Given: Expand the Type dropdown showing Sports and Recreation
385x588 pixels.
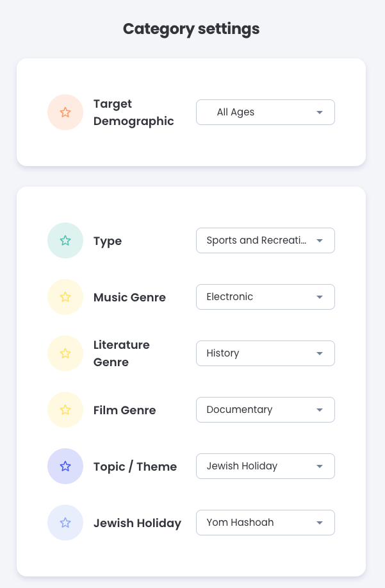Looking at the screenshot, I should pyautogui.click(x=265, y=240).
